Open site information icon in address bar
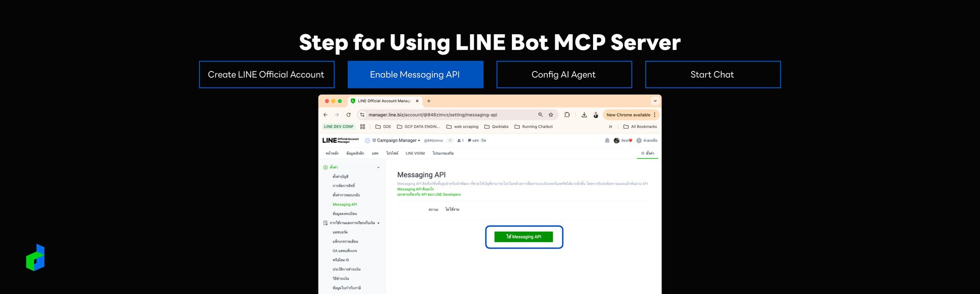Image resolution: width=980 pixels, height=294 pixels. pyautogui.click(x=362, y=115)
